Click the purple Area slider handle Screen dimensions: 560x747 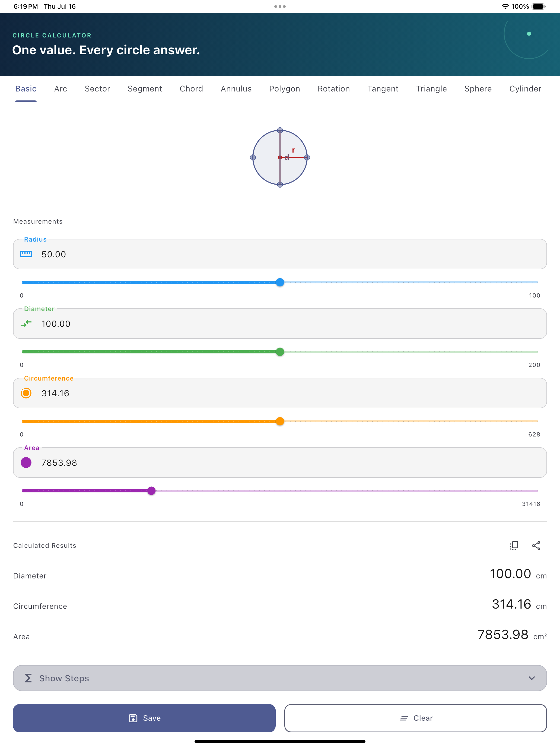point(152,491)
